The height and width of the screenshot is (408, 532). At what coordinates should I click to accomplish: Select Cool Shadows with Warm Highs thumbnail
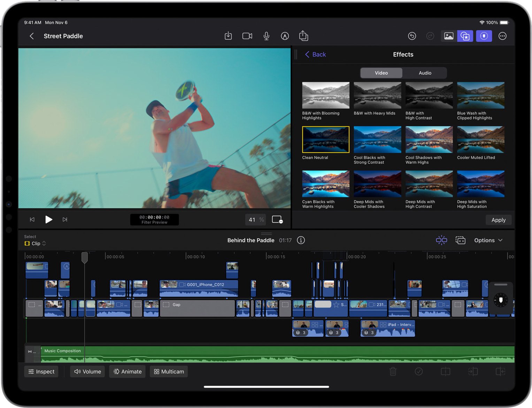pos(429,140)
